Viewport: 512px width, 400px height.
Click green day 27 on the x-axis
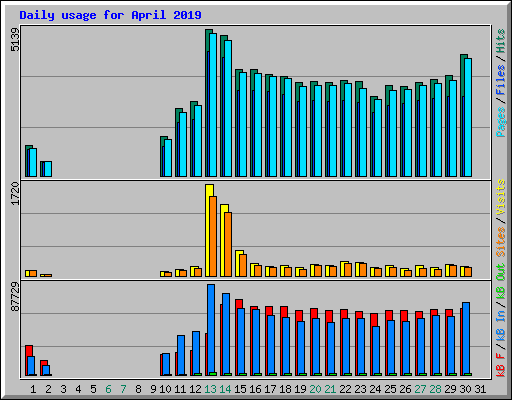[420, 389]
